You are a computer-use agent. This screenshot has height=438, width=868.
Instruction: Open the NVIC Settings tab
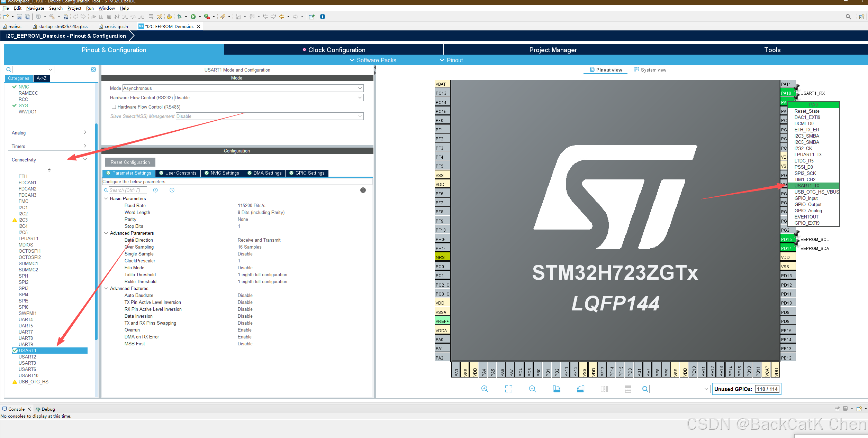point(221,173)
